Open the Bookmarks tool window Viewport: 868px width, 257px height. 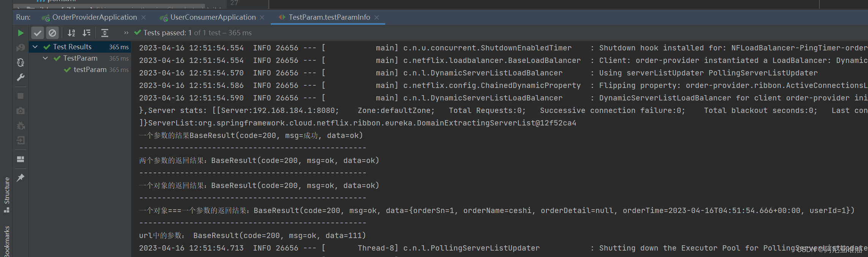click(6, 241)
